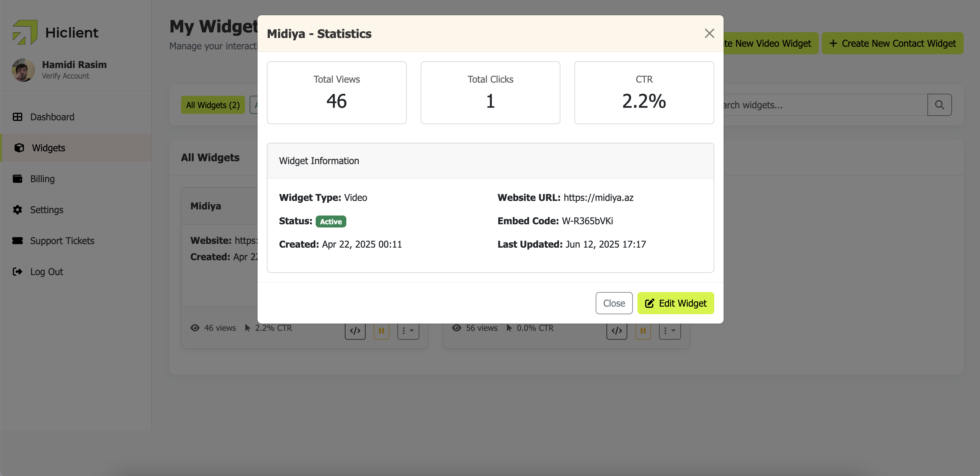
Task: Click Created date Apr 22, 2025 00:11
Action: tap(362, 244)
